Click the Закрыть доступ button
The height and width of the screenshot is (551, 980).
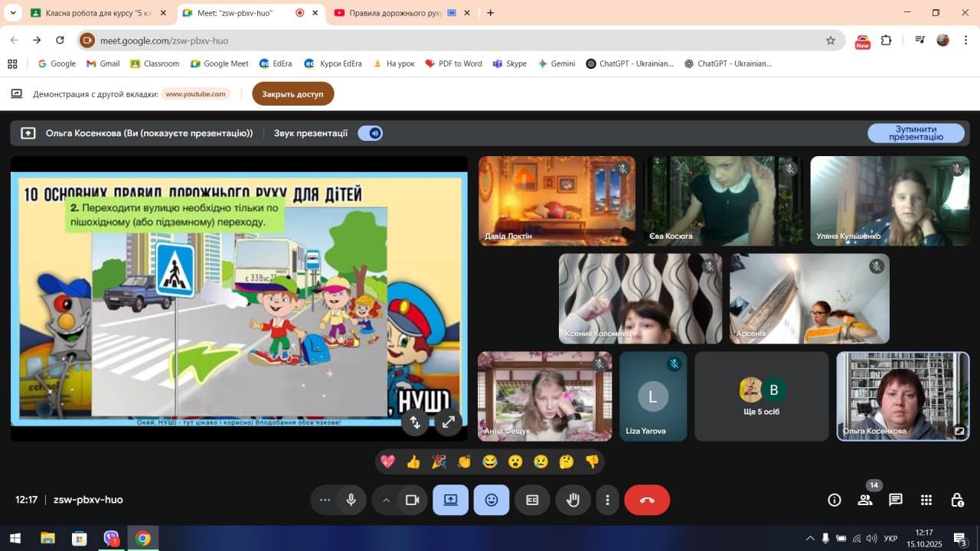292,94
